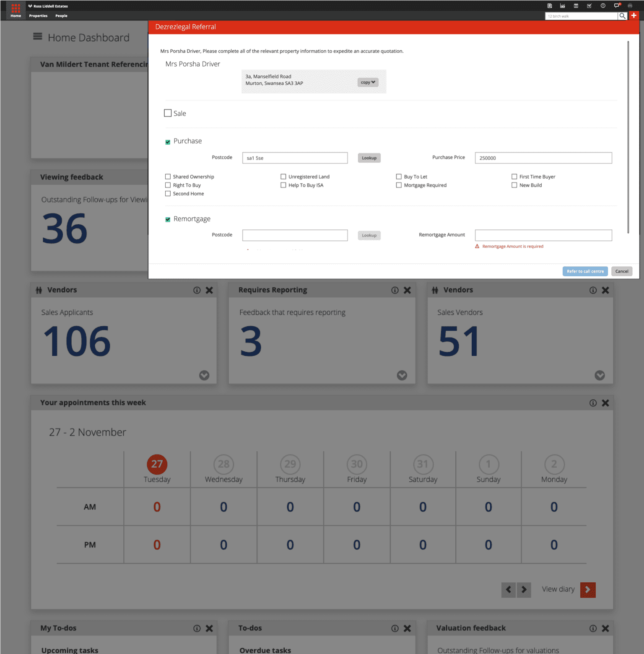Click Lookup beside Purchase postcode
The height and width of the screenshot is (654, 644).
(x=369, y=158)
